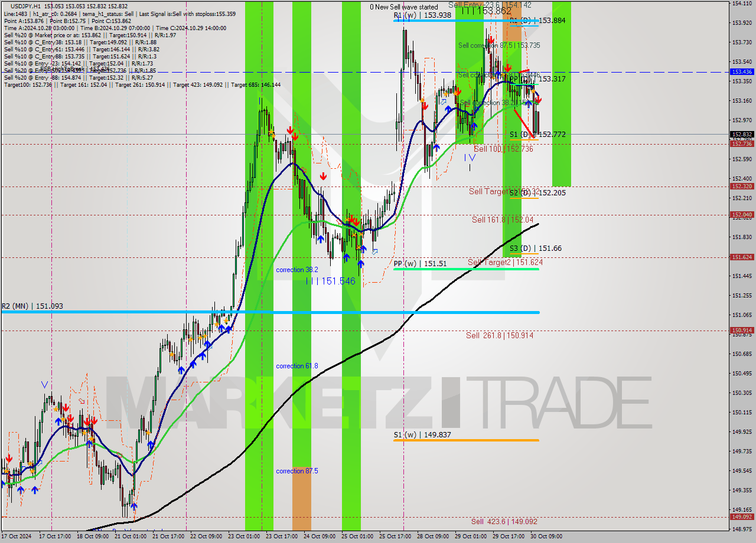Screen dimensions: 756x543
Task: Click the 'S1 (w) | 149.837' weekly support label
Action: coord(422,435)
